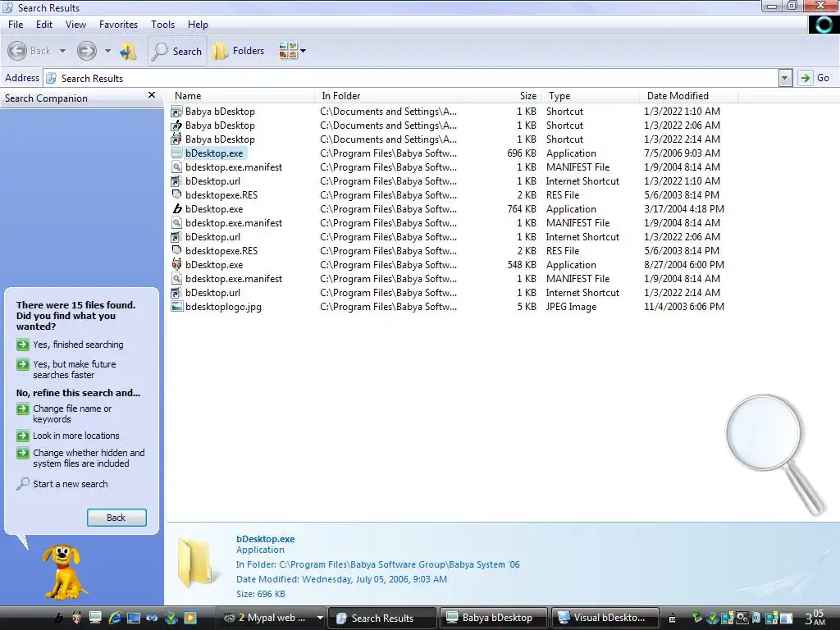
Task: Open the File menu
Action: pyautogui.click(x=16, y=25)
